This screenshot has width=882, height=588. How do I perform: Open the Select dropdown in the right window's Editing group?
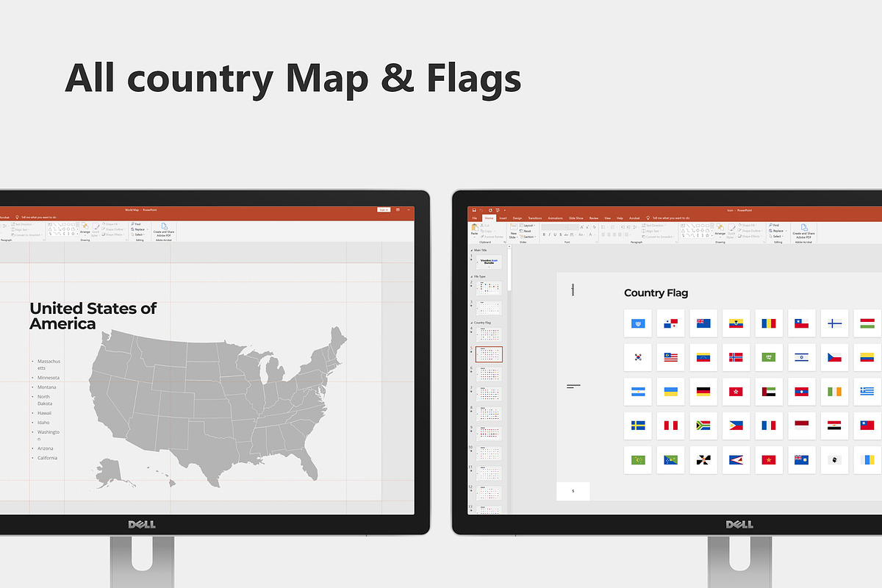pos(776,236)
